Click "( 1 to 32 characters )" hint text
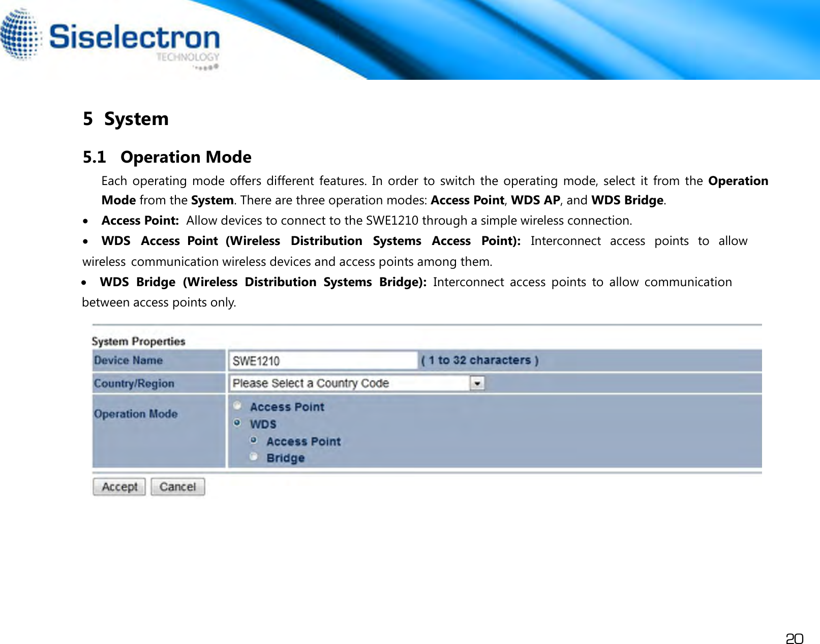This screenshot has height=644, width=820. 480,360
